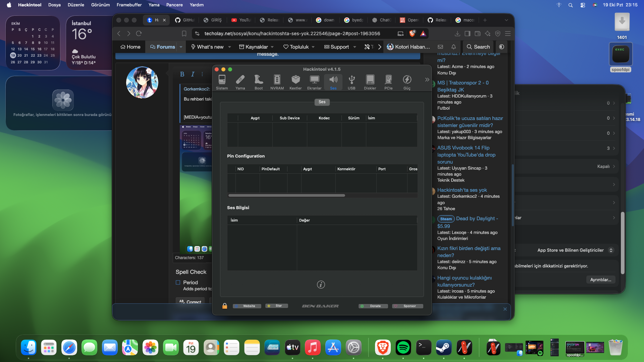Viewport: 644px width, 362px height.
Task: Expand the Forums menu dropdown arrow
Action: pos(181,47)
